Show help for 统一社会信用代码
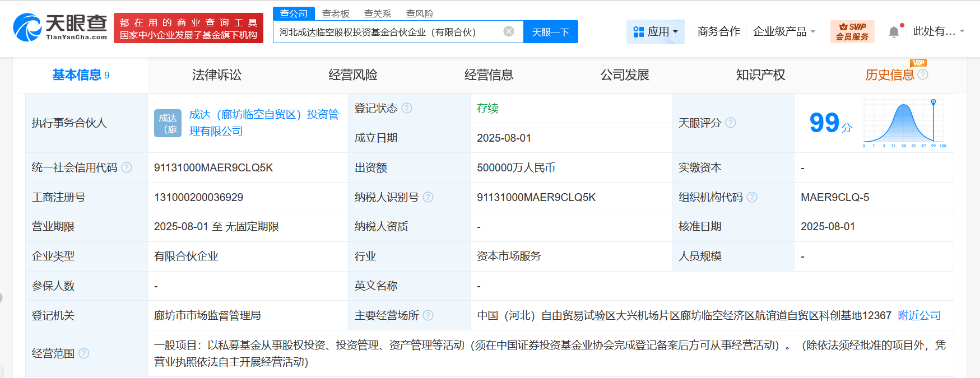The image size is (980, 378). pos(127,167)
